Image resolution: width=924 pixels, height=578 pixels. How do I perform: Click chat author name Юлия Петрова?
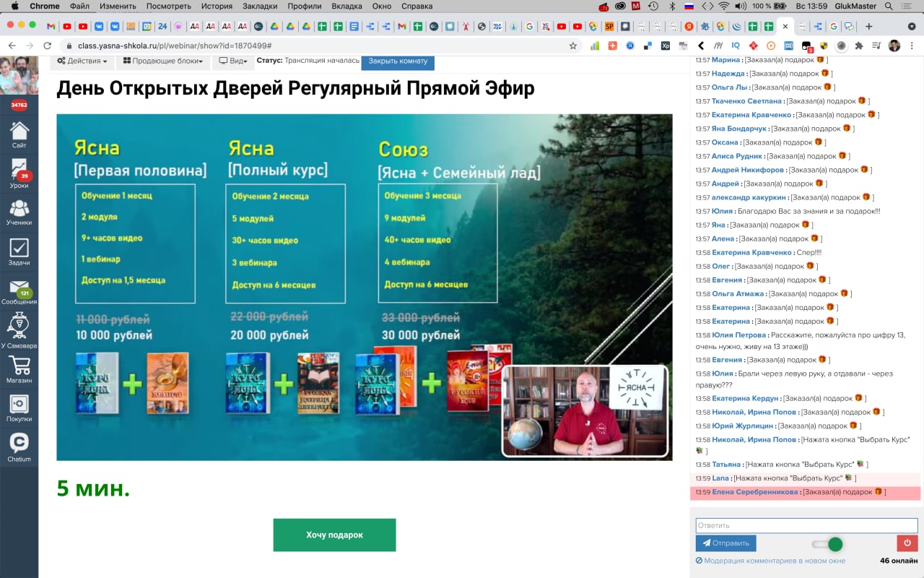(739, 335)
